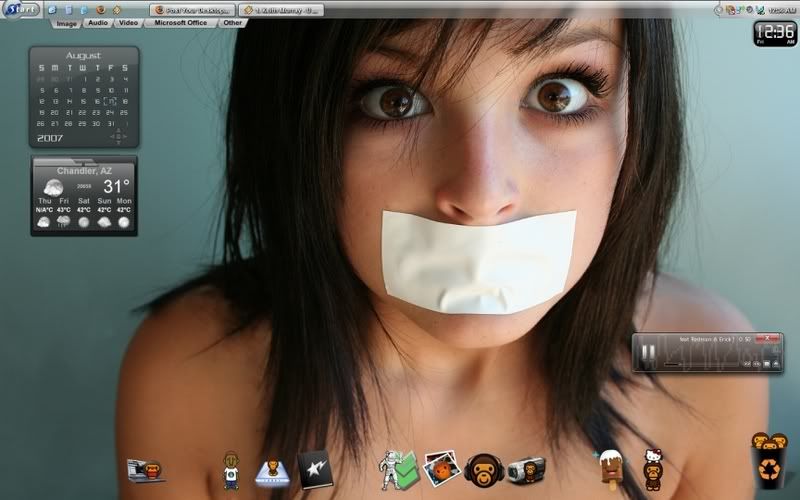This screenshot has width=800, height=500.
Task: Open the astronaut with green folder dock icon
Action: pyautogui.click(x=399, y=470)
